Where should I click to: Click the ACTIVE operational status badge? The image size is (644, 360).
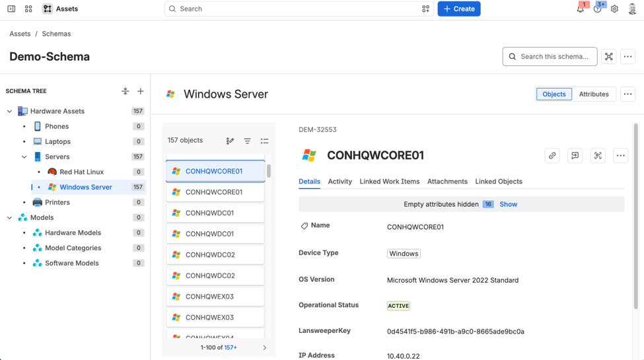click(x=398, y=306)
